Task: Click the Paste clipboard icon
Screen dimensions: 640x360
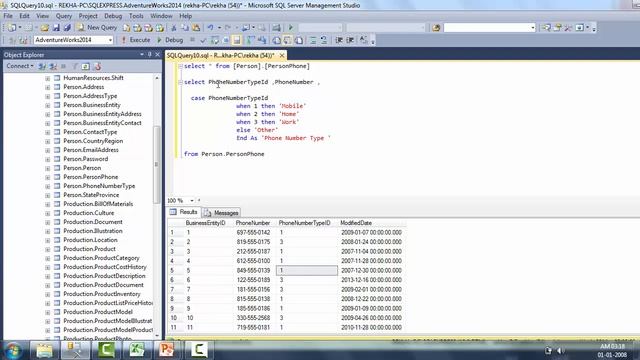Action: click(x=196, y=28)
